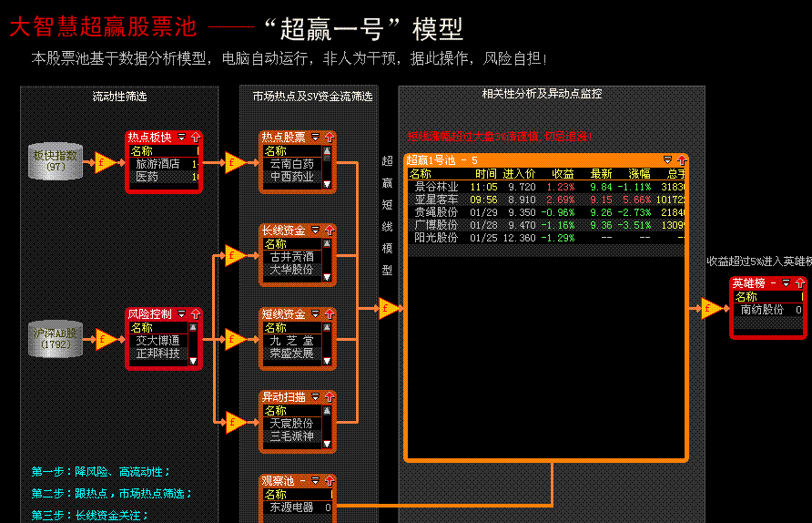Sort pool table by 涨幅 column
Screen dimensions: 812x523
tap(640, 174)
